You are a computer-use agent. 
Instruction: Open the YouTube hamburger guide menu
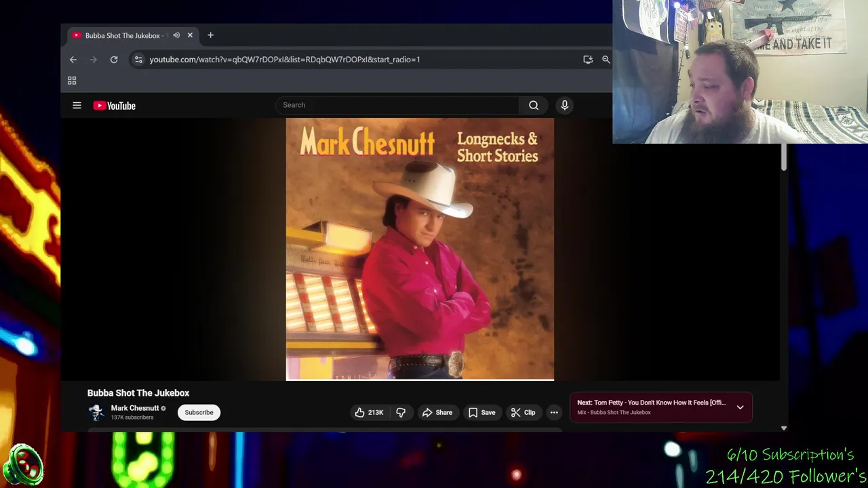click(77, 106)
